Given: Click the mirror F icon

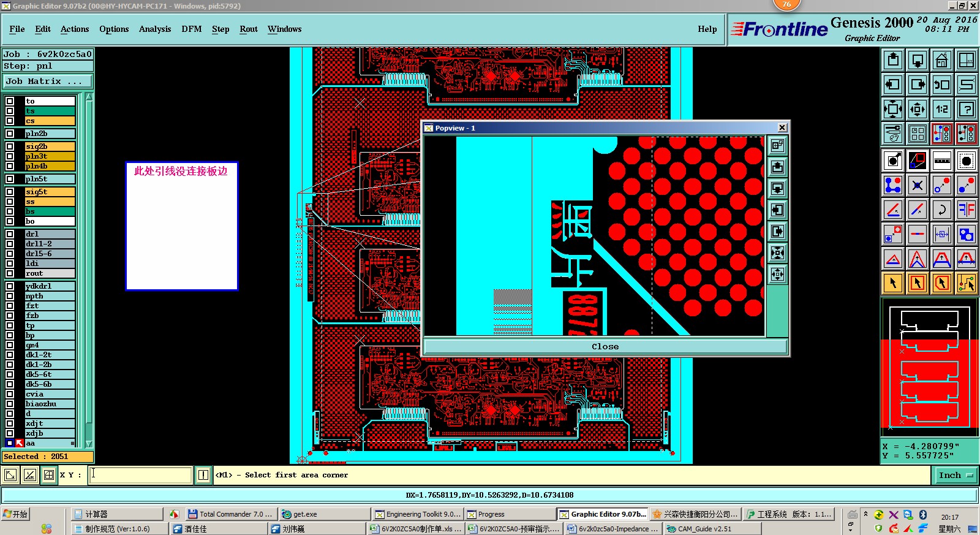Looking at the screenshot, I should coord(967,210).
